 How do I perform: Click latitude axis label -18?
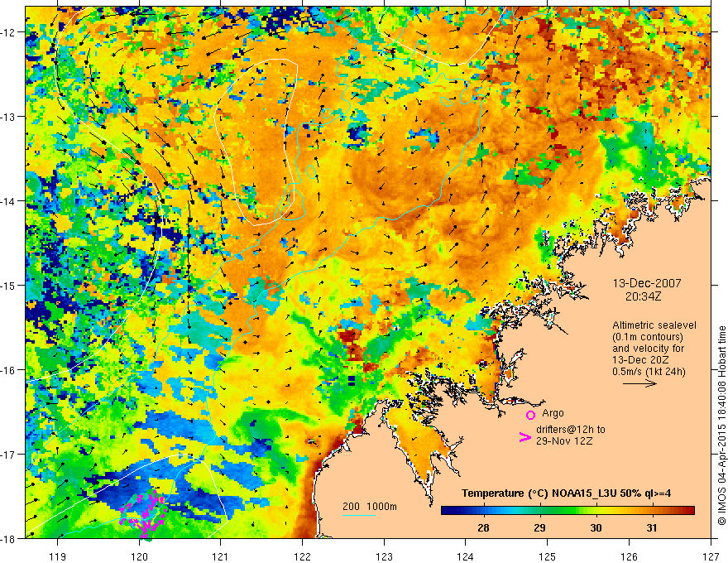(8, 538)
